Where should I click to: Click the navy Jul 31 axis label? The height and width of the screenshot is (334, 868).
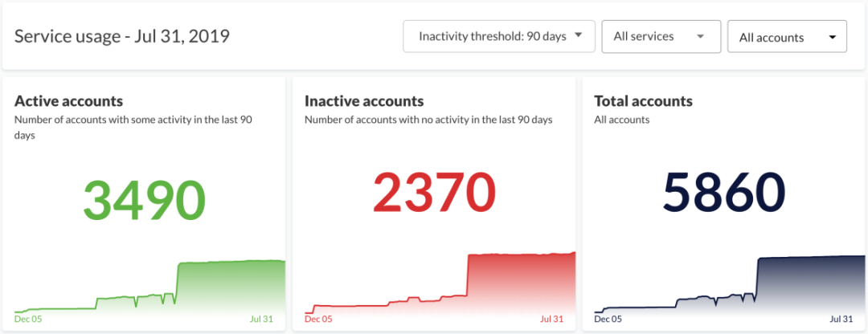pos(841,319)
